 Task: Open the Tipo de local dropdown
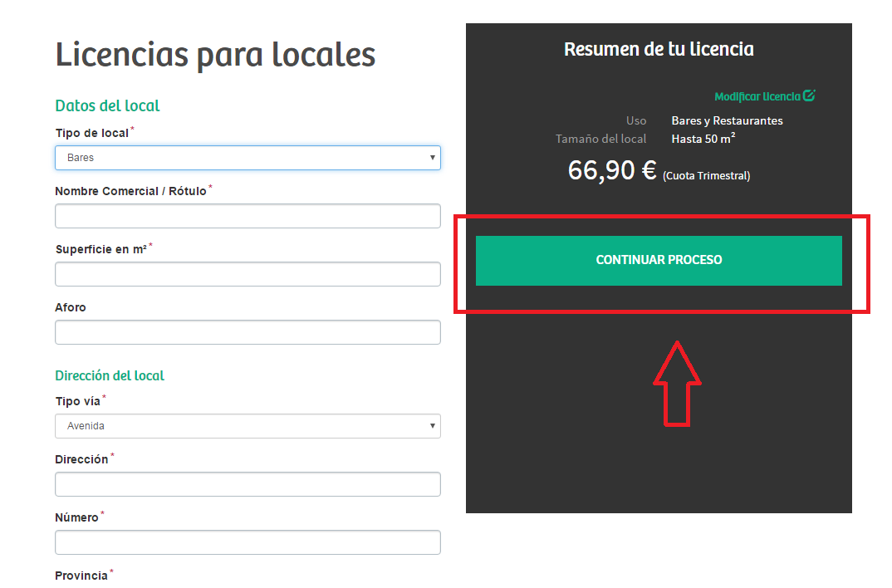coord(248,157)
